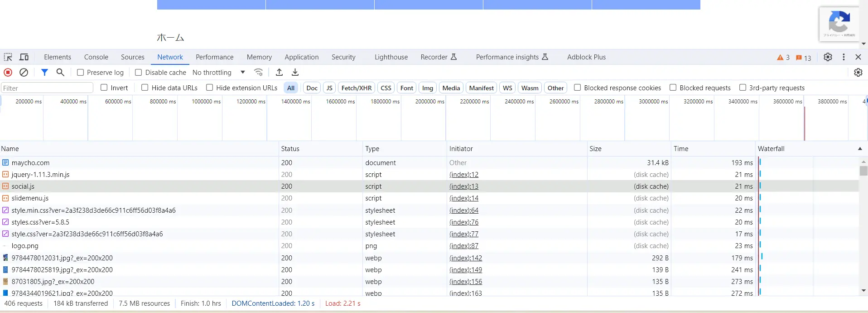Open the Lighthouse tab
The width and height of the screenshot is (868, 313).
(391, 57)
